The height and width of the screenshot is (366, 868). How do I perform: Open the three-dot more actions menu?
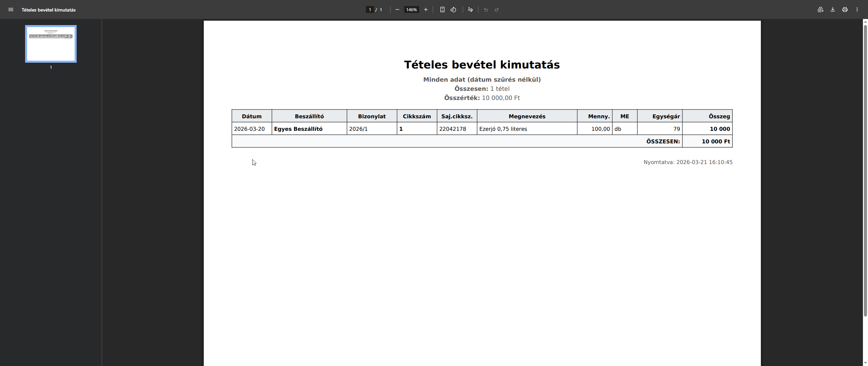tap(857, 10)
